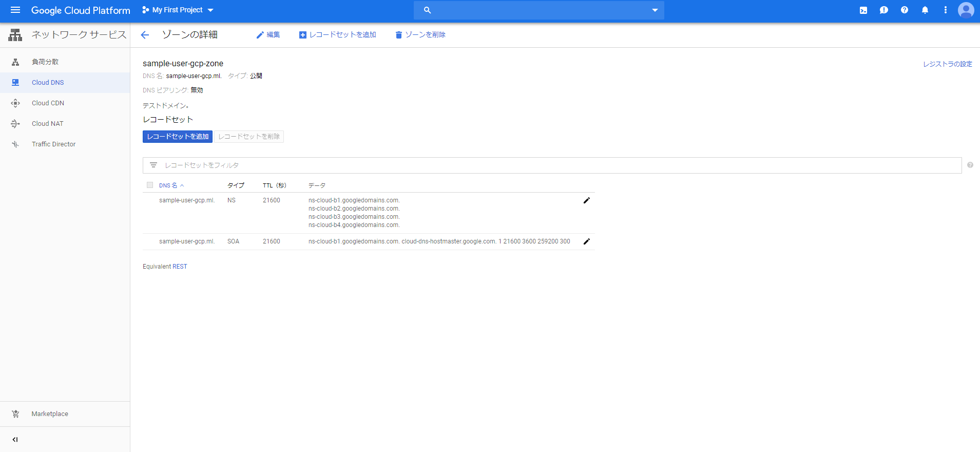Select the NS record DNS name
The height and width of the screenshot is (452, 980).
(187, 200)
